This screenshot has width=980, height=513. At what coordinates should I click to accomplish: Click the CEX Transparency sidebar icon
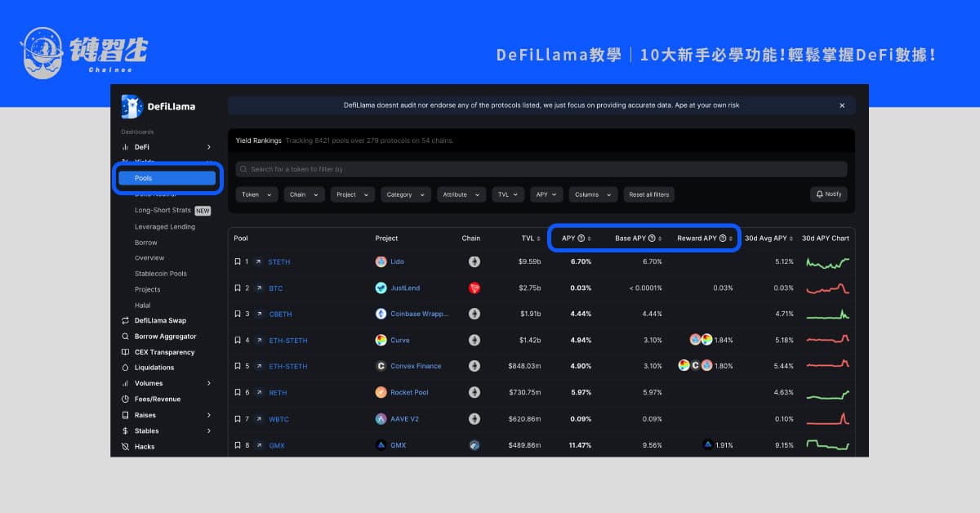[x=125, y=352]
